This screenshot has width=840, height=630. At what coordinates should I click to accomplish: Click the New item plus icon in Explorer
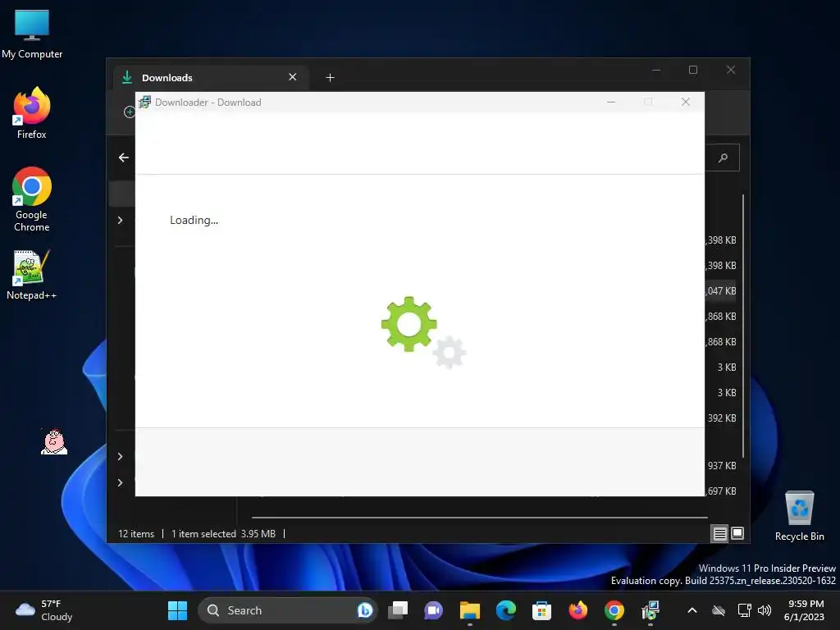pyautogui.click(x=129, y=112)
